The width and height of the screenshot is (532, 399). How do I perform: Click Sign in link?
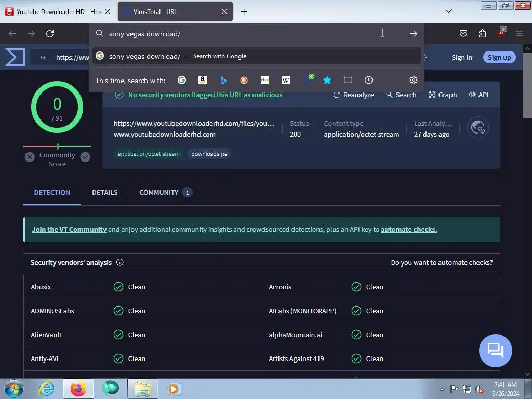coord(462,57)
